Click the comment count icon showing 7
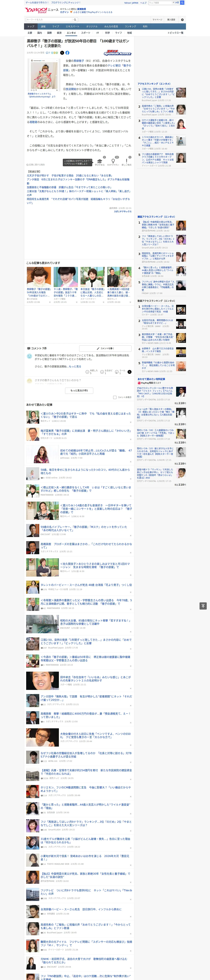The image size is (210, 980). [48, 53]
